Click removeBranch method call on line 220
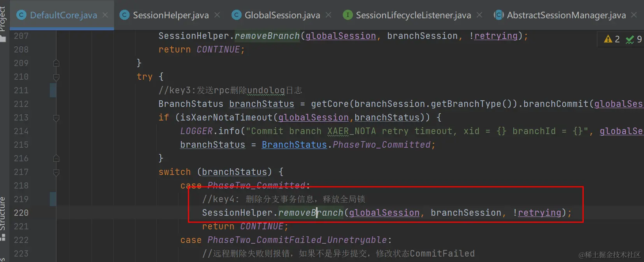The height and width of the screenshot is (262, 644). pos(311,213)
